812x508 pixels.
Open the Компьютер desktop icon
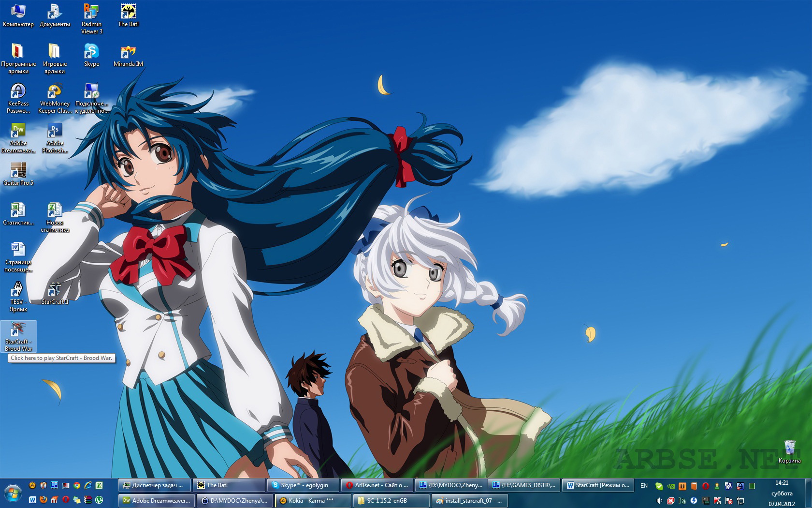click(x=18, y=15)
